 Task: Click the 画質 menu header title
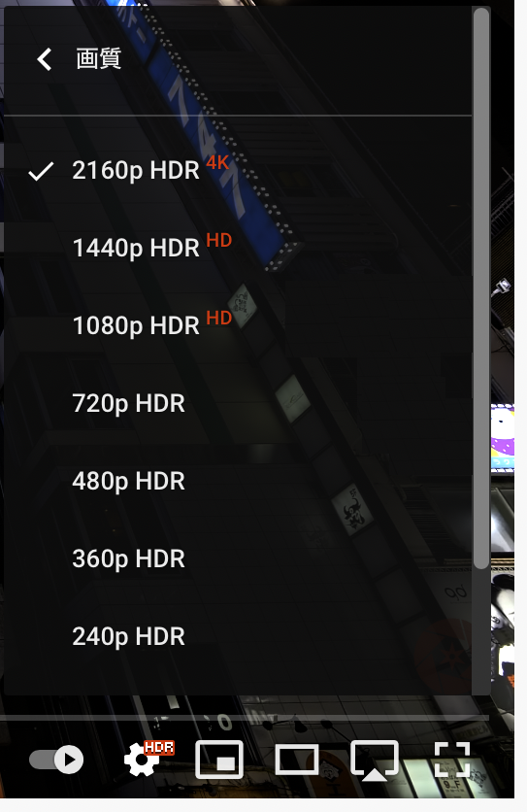pos(98,58)
